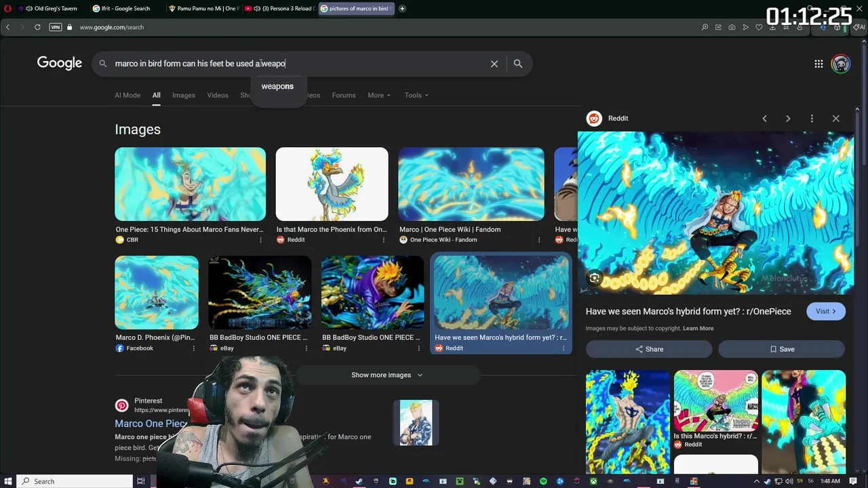
Task: Open the Google apps grid
Action: [x=818, y=64]
